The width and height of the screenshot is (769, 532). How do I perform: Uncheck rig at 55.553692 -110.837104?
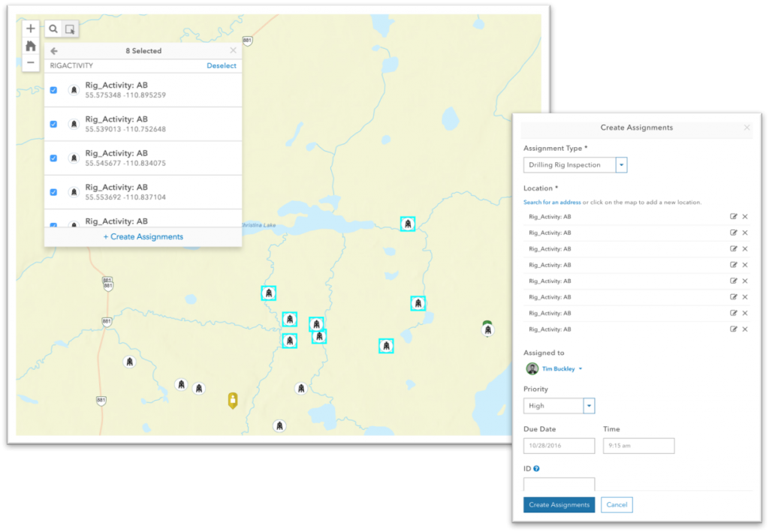tap(53, 192)
